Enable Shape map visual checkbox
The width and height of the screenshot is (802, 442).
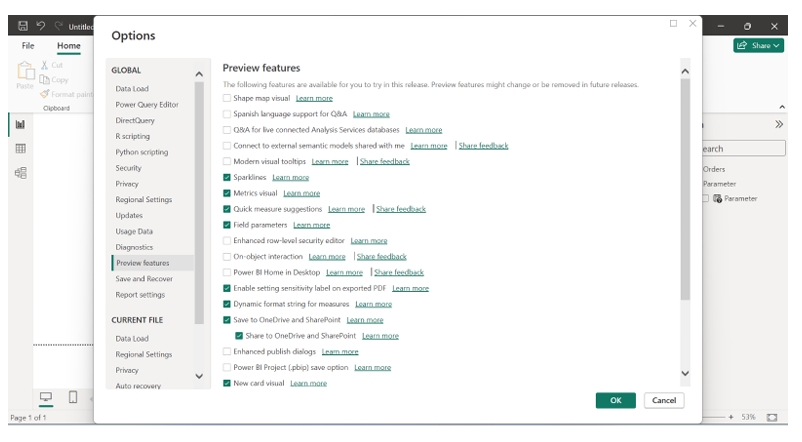tap(227, 98)
